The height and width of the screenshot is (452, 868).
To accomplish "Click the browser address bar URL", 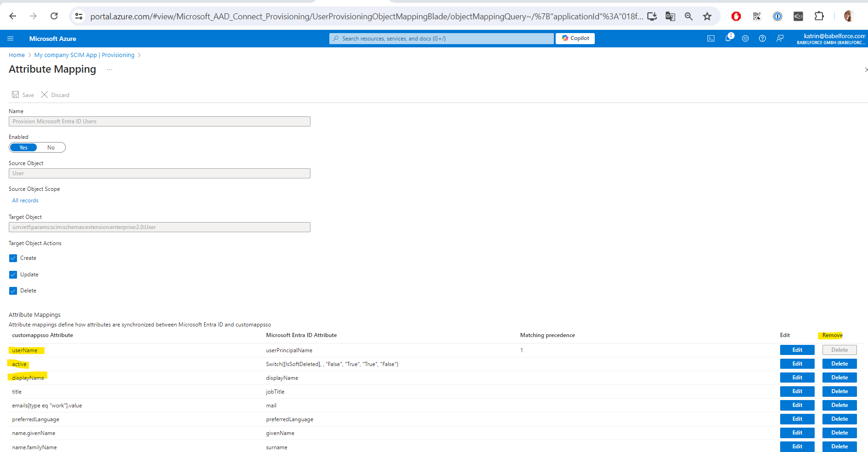I will point(366,17).
